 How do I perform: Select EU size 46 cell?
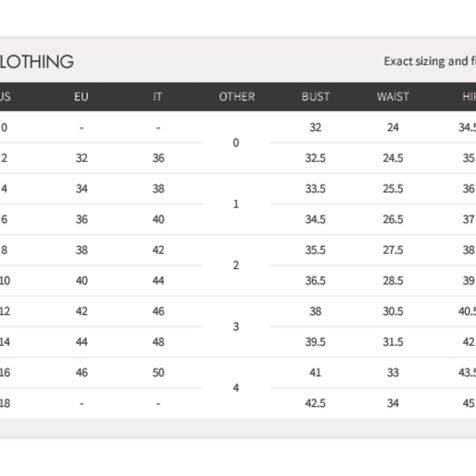tap(81, 372)
